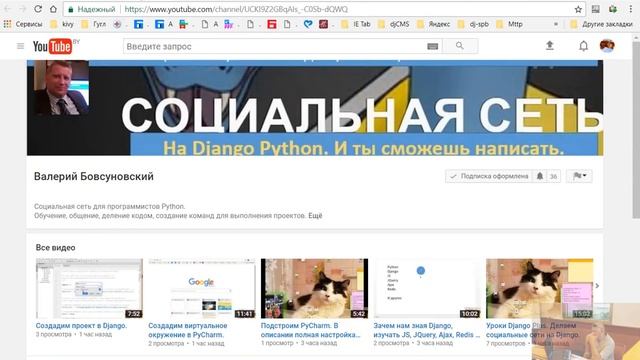Toggle the channel notification bell beside subscribe
The width and height of the screenshot is (640, 360).
[x=540, y=176]
